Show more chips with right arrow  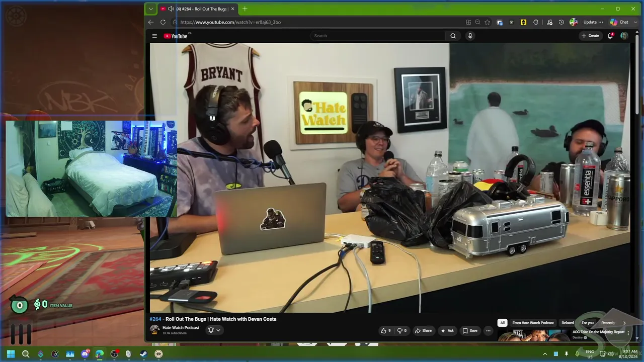tap(624, 323)
